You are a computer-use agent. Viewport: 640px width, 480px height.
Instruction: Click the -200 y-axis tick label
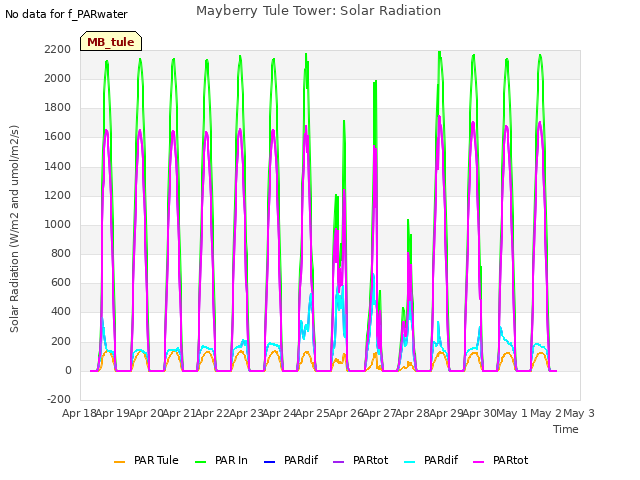(59, 399)
